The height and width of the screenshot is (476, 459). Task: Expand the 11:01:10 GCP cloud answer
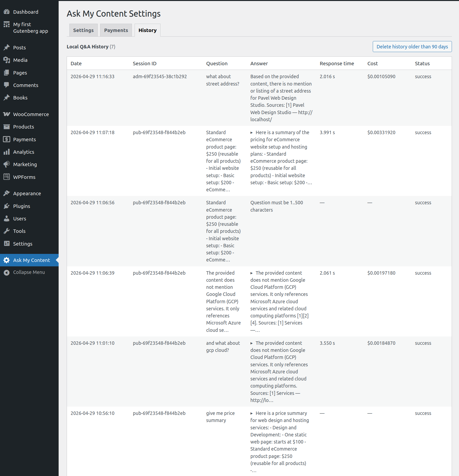[252, 343]
